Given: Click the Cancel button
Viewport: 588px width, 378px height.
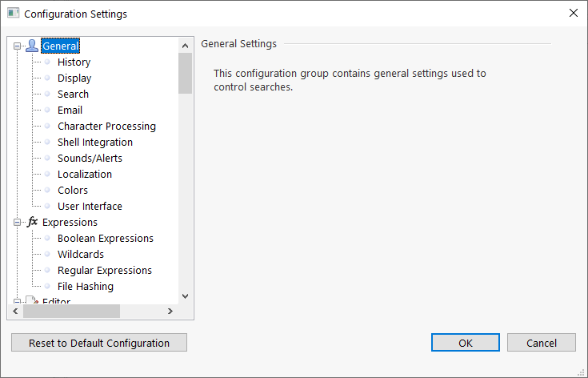Looking at the screenshot, I should point(542,343).
